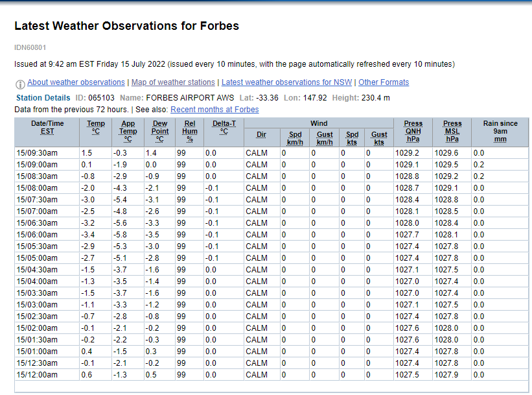
Task: Select the 15/08:00am row time cell
Action: pyautogui.click(x=47, y=188)
